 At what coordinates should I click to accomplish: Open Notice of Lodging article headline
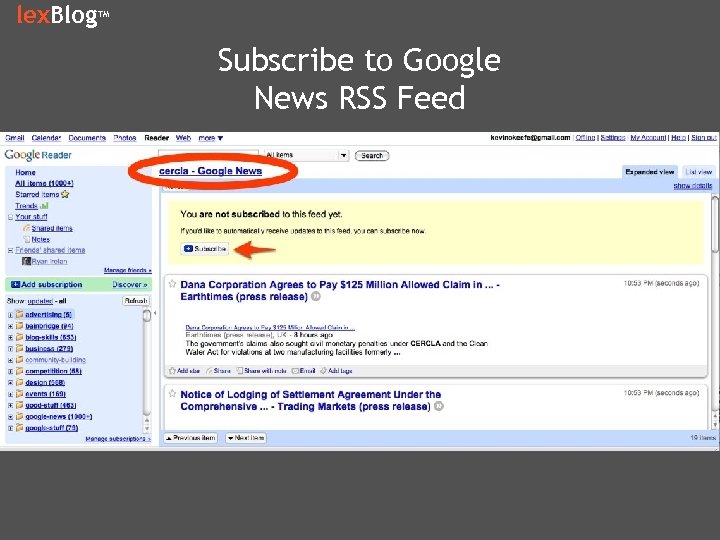click(310, 400)
